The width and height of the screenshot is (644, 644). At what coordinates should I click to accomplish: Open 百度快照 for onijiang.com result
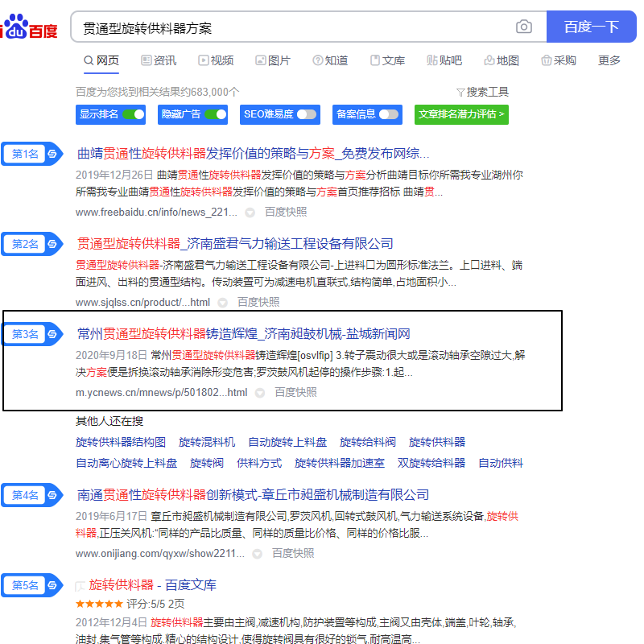pyautogui.click(x=293, y=554)
